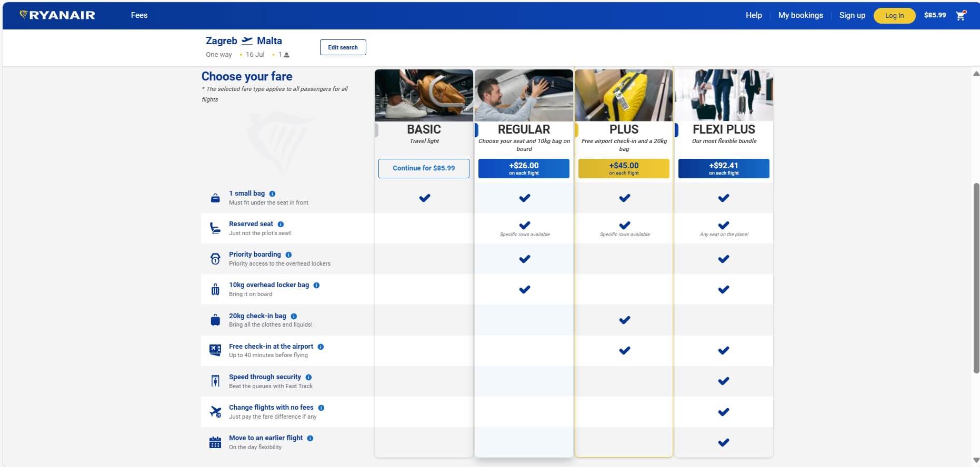Click the BASIC fare title
The width and height of the screenshot is (980, 467).
[x=424, y=129]
